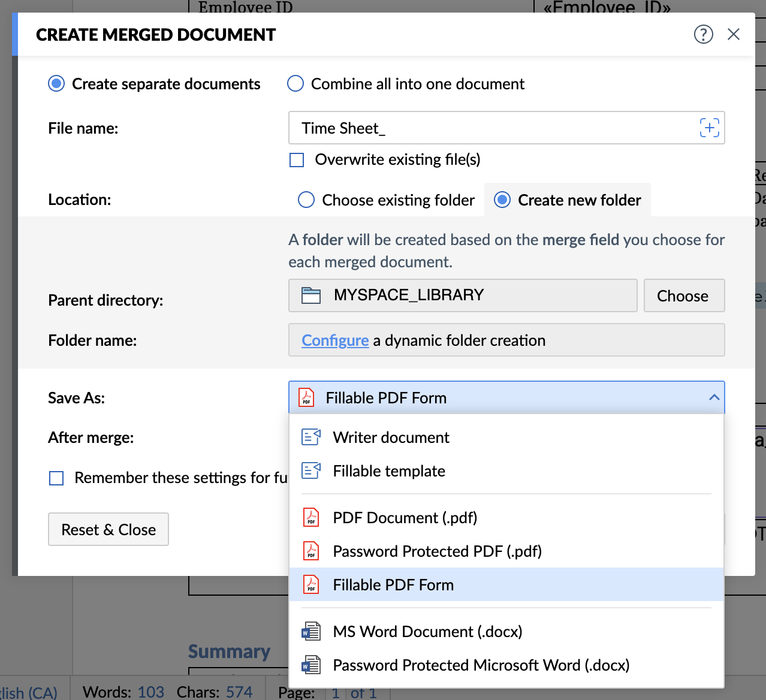Open the Configure dynamic folder link
Screen dimensions: 766x700
(335, 340)
